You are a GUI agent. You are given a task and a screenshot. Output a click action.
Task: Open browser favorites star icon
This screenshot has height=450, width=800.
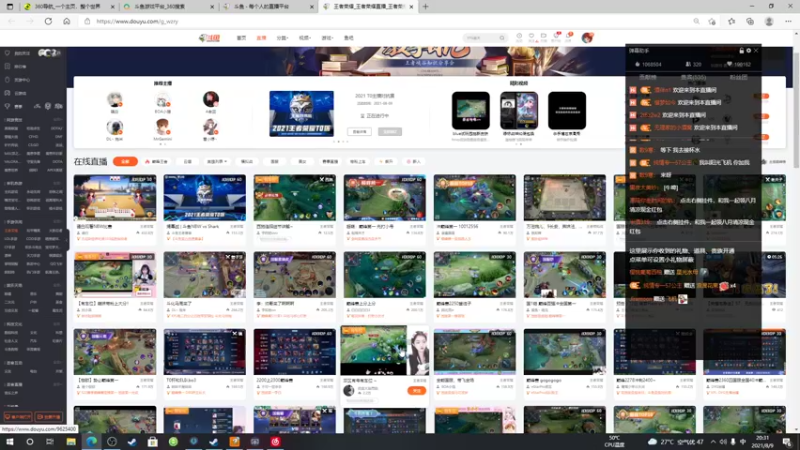[732, 21]
